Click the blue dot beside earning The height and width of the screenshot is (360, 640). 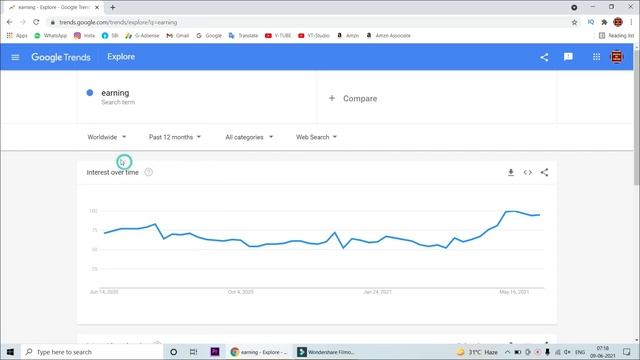tap(90, 93)
